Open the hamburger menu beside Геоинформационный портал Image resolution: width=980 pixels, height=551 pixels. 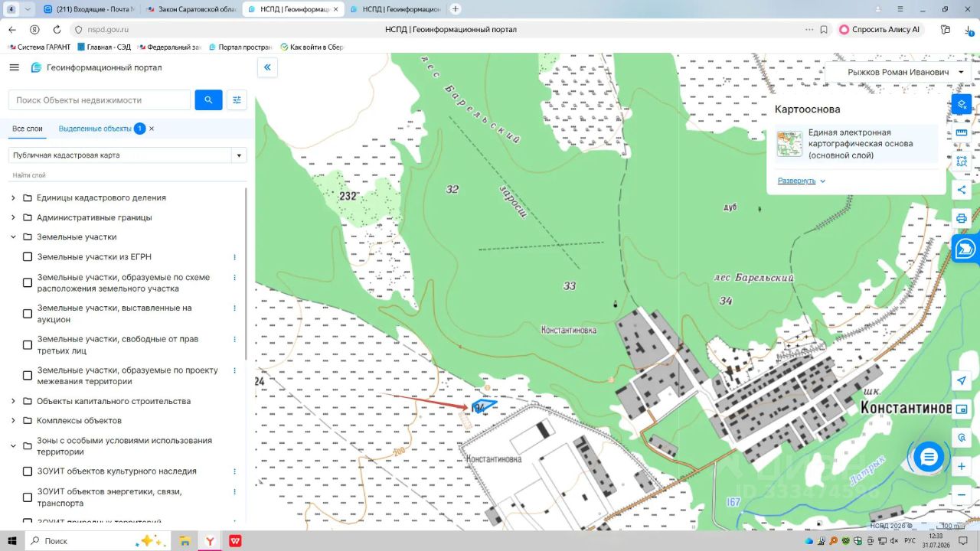point(14,67)
